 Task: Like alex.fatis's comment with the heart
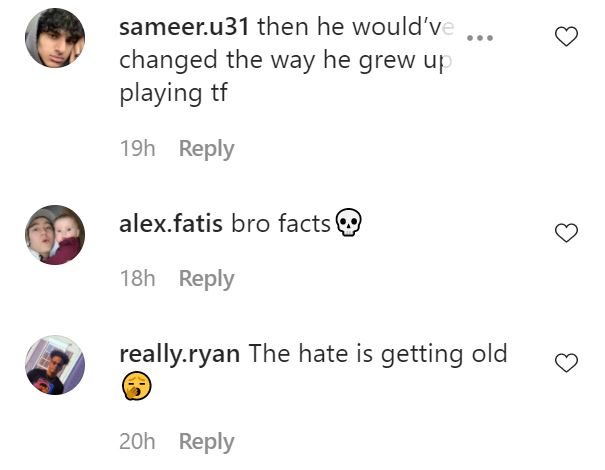[x=566, y=233]
